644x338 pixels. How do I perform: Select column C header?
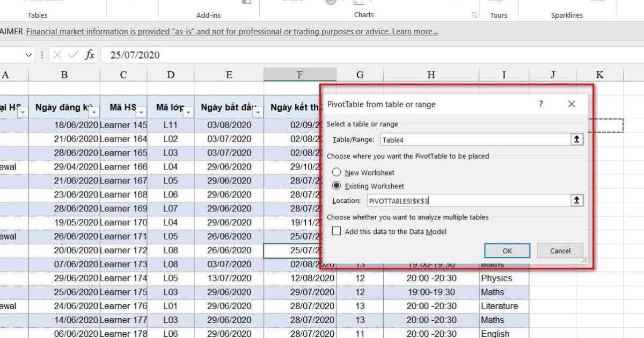tap(123, 75)
